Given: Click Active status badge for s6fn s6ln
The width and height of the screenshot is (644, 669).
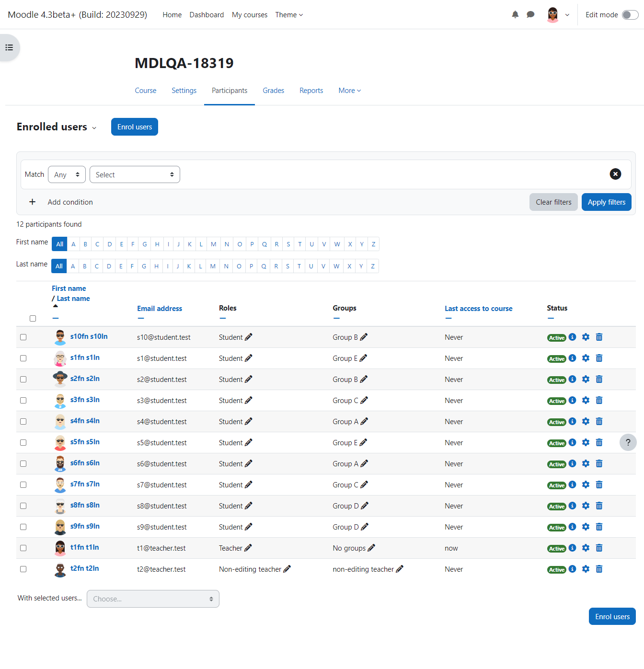Looking at the screenshot, I should click(x=557, y=464).
